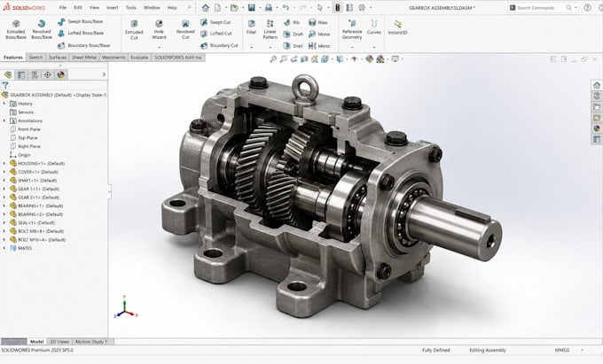This screenshot has width=603, height=364.
Task: Select the Fillet tool
Action: coord(251,27)
